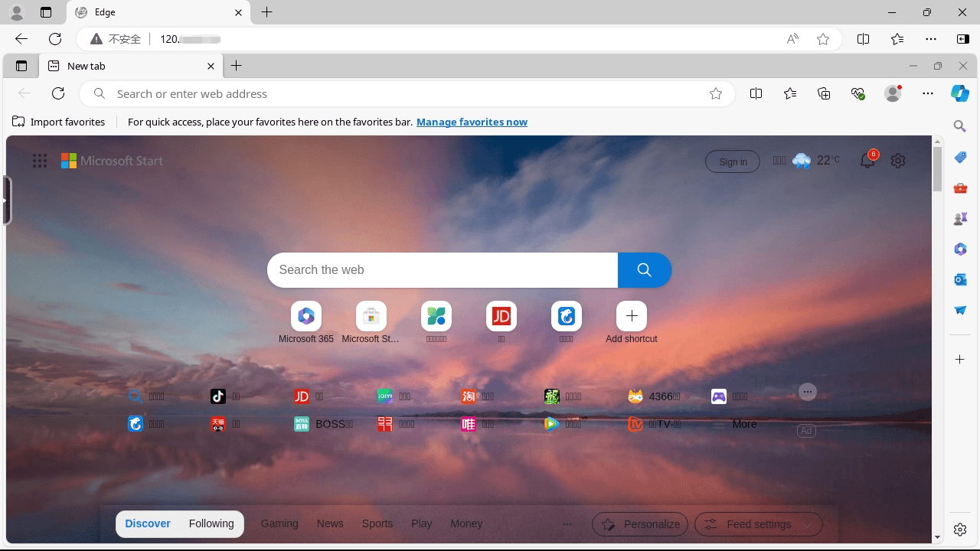Open the overflow menu beside Money
This screenshot has width=980, height=551.
click(567, 523)
